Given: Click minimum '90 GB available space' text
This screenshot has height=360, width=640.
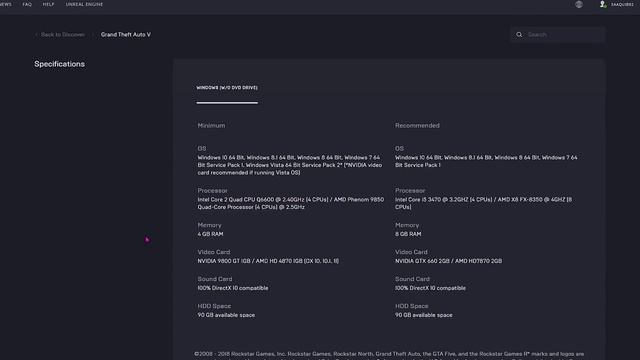Looking at the screenshot, I should (x=226, y=315).
